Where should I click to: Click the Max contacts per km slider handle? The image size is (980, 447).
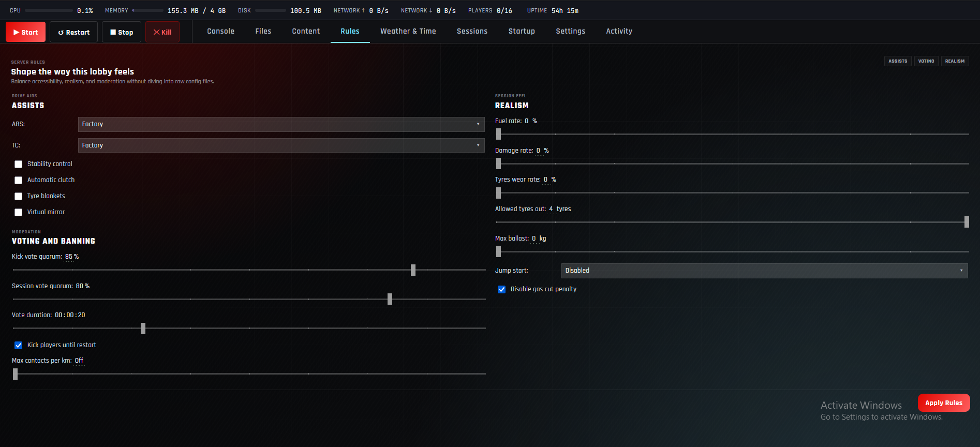(x=15, y=374)
